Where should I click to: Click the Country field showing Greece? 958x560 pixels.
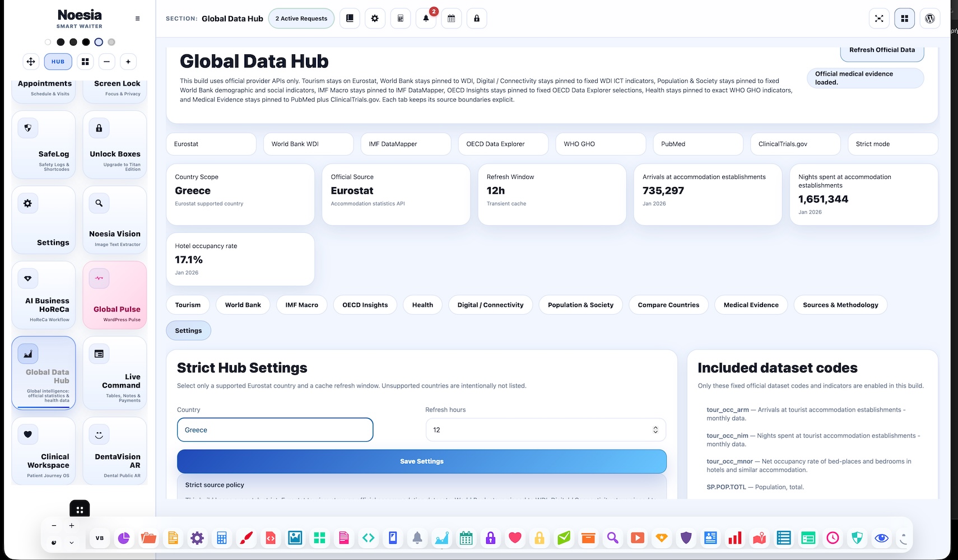[x=275, y=430]
